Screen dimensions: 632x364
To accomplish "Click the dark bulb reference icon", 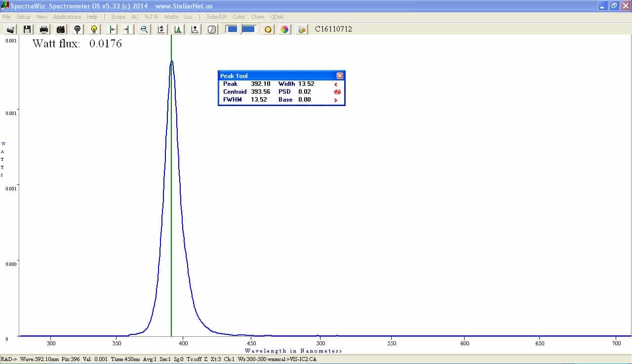I will [x=78, y=30].
